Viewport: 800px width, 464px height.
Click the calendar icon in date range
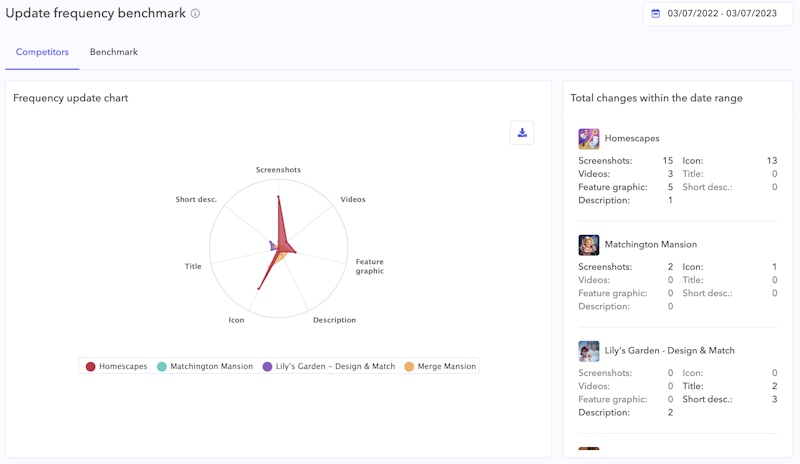656,13
